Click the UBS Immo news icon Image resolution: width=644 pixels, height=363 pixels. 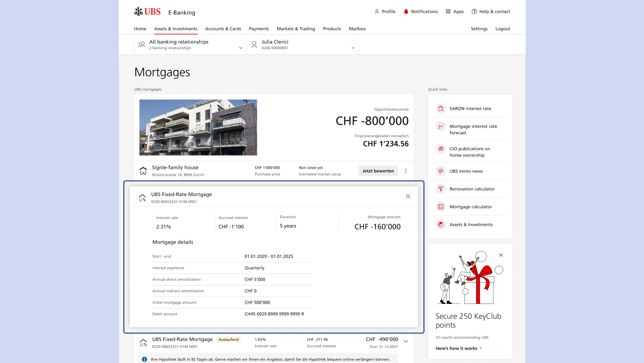[441, 171]
